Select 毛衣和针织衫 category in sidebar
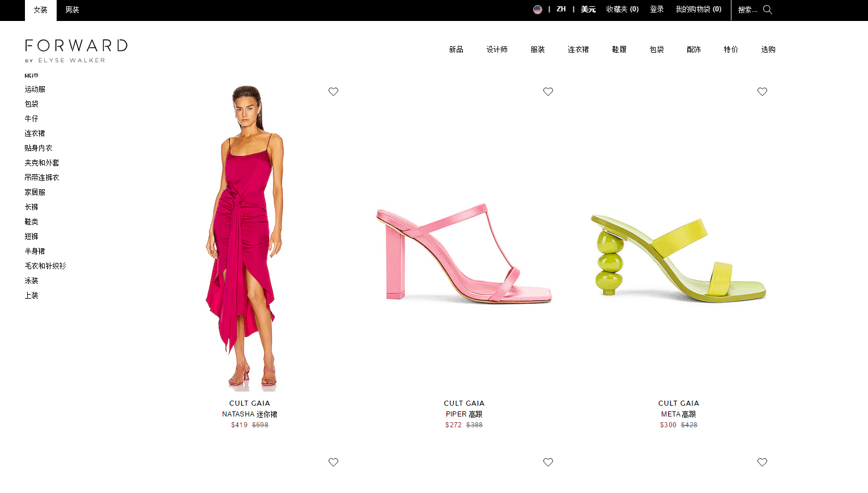Screen dimensions: 868x493 tap(45, 266)
